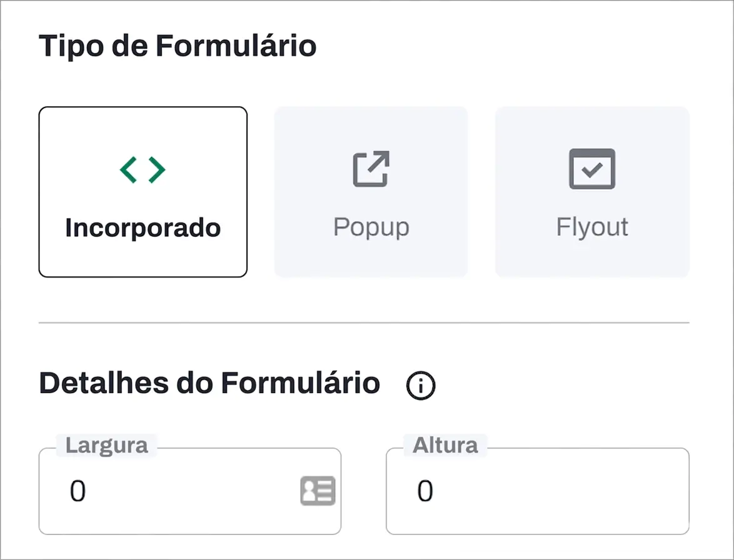
Task: Click the divider line below form types
Action: [x=364, y=322]
